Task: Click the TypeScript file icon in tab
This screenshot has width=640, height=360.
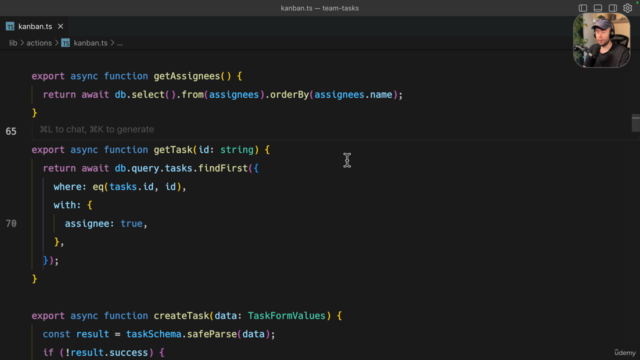Action: point(10,27)
